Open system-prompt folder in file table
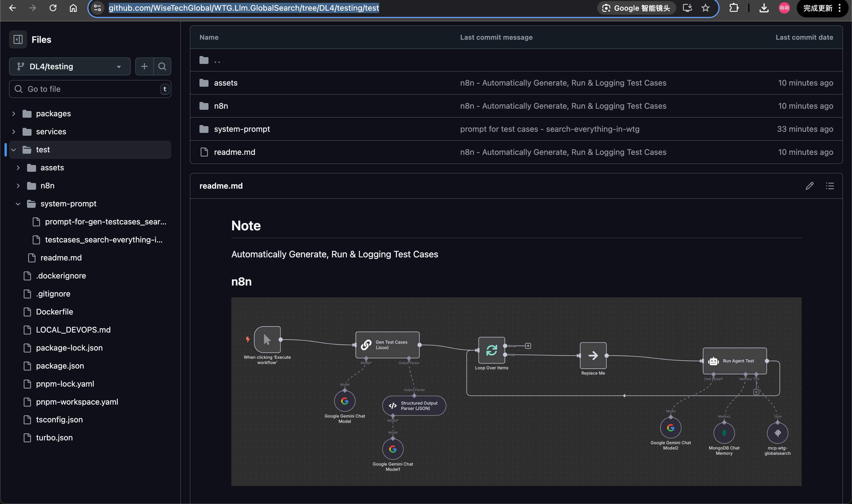This screenshot has height=504, width=852. point(242,129)
